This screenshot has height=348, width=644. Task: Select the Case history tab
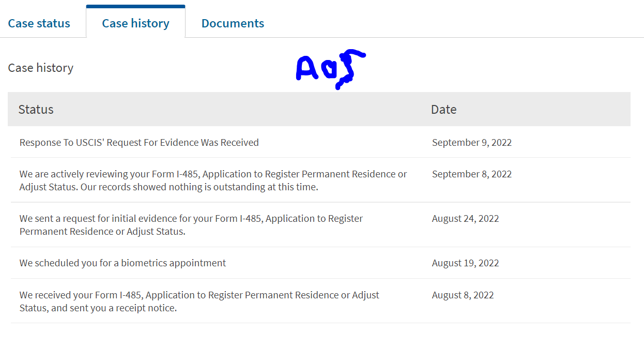pos(135,23)
